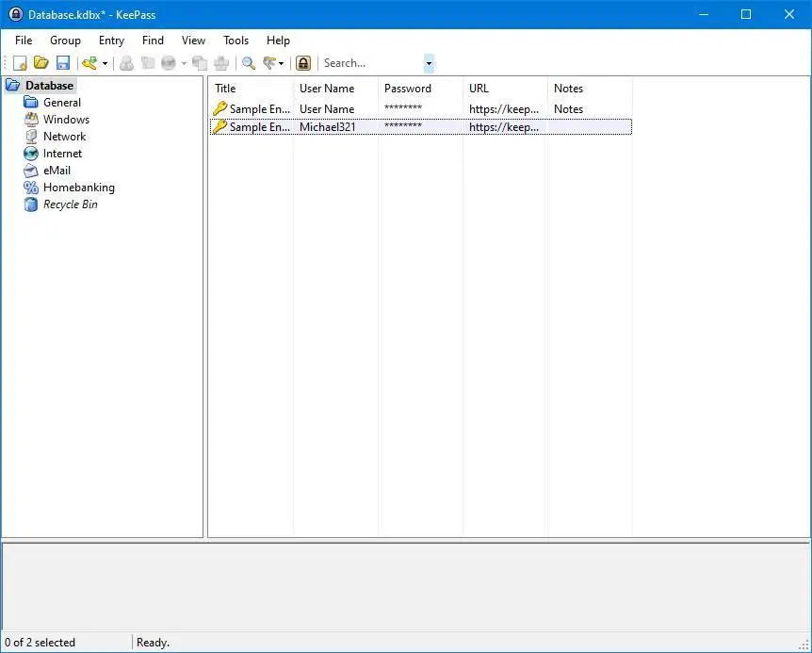Image resolution: width=812 pixels, height=653 pixels.
Task: Open the Tools menu
Action: click(235, 41)
